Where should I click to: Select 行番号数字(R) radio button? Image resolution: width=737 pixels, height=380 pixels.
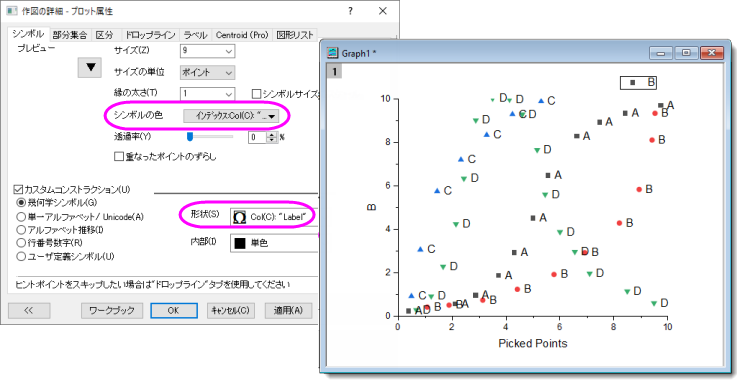[x=21, y=243]
